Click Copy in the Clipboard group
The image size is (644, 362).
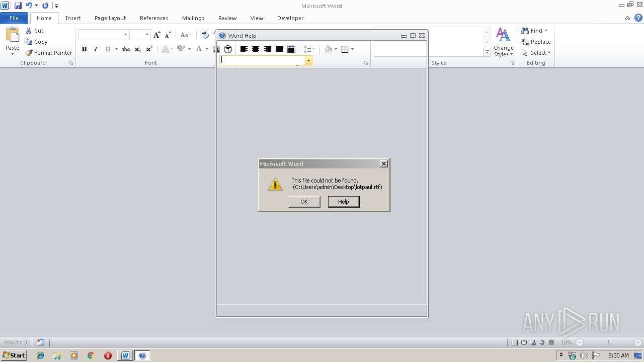[36, 42]
